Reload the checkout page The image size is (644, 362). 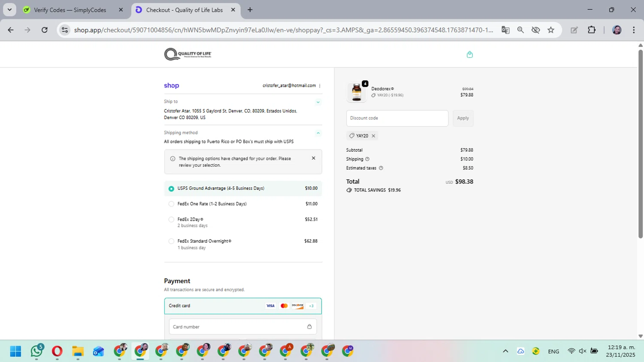(x=44, y=30)
